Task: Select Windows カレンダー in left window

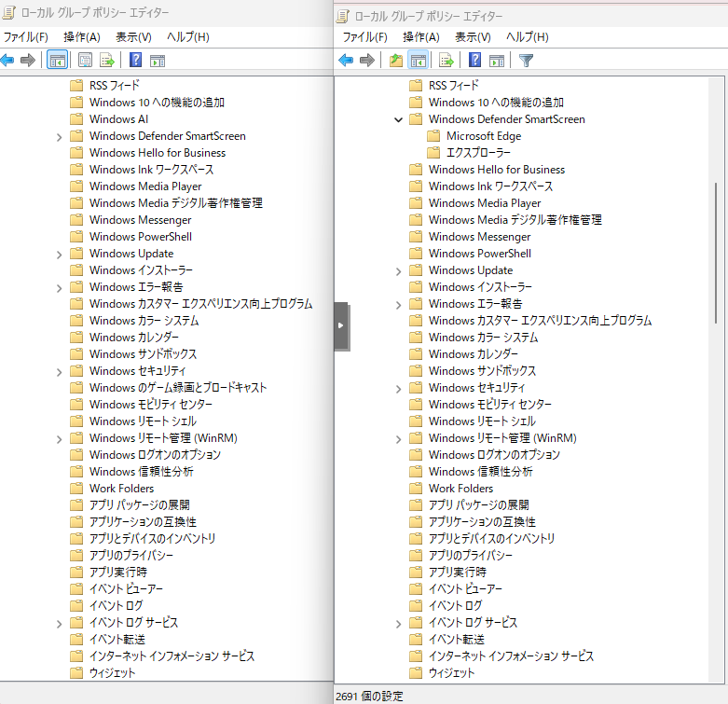Action: coord(133,338)
